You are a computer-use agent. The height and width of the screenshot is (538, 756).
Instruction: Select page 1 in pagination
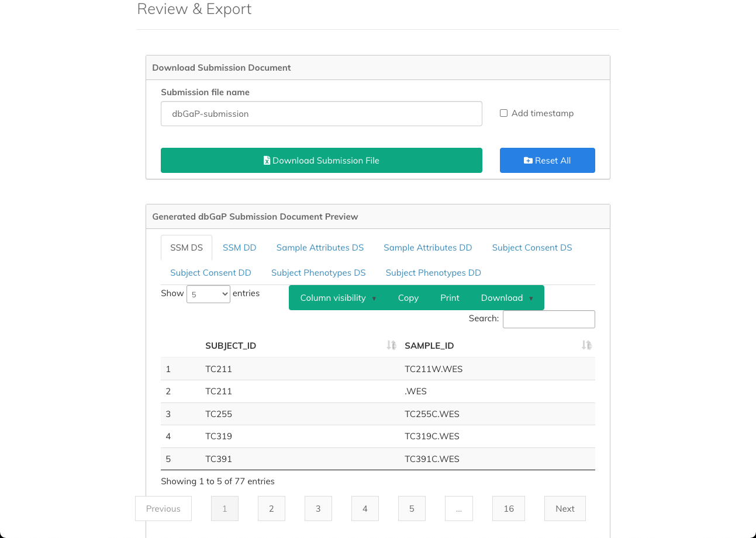[225, 509]
